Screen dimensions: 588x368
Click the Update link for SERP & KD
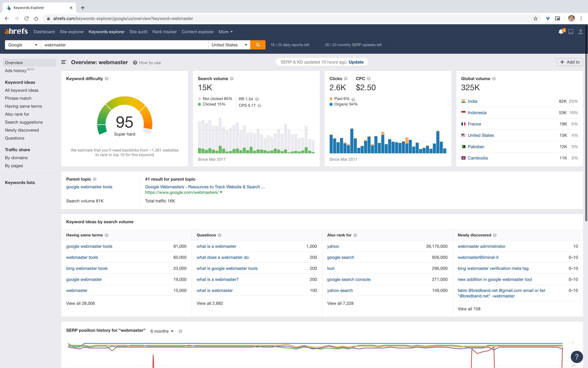coord(356,62)
